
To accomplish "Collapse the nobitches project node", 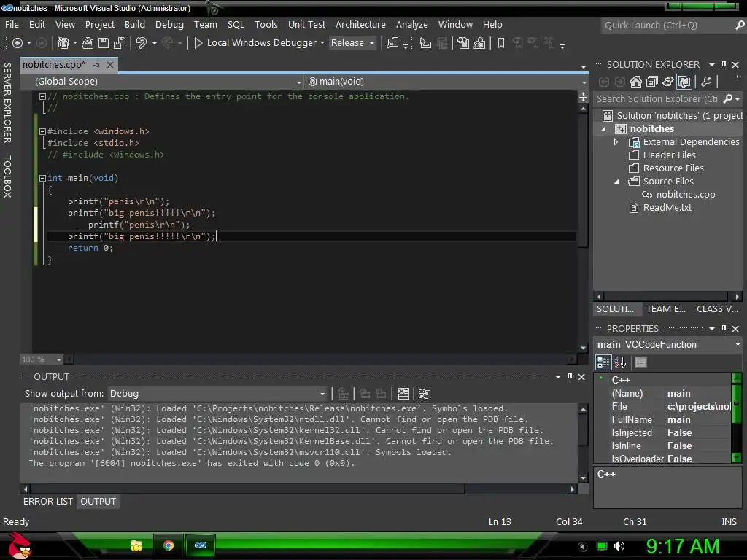I will pos(603,129).
